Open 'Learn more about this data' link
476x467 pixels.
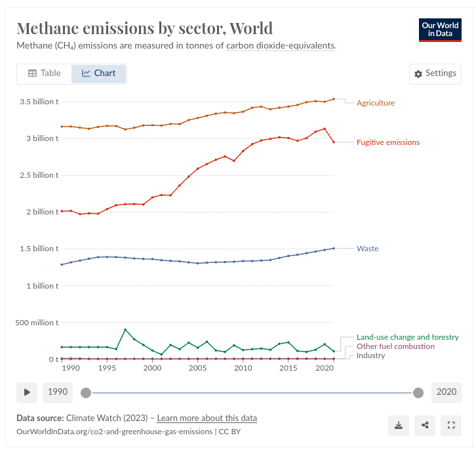tap(207, 418)
